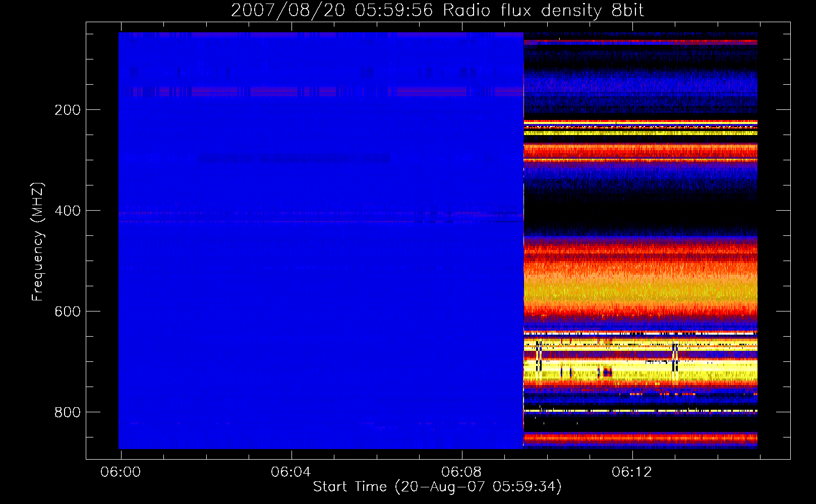Click the 06:08 time tick label
The image size is (816, 504).
pos(461,472)
